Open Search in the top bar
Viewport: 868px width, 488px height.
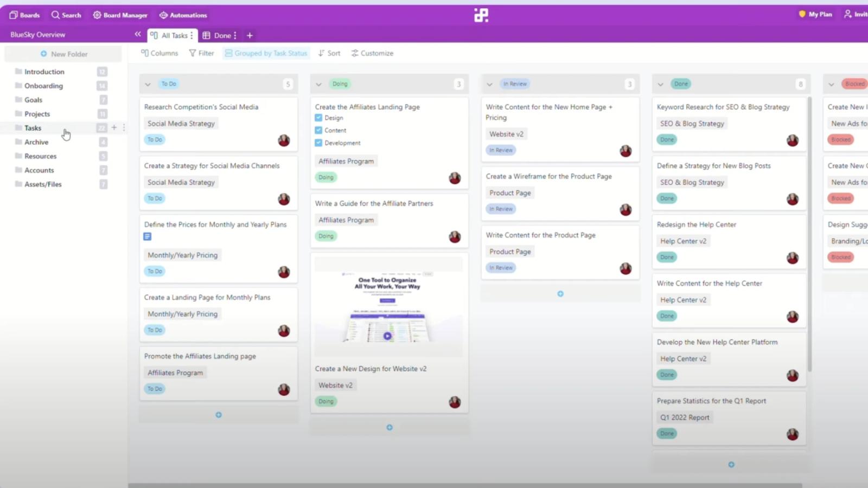pos(66,15)
